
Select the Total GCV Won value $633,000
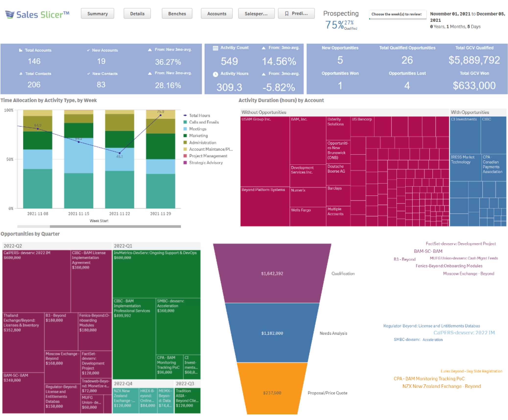coord(474,86)
